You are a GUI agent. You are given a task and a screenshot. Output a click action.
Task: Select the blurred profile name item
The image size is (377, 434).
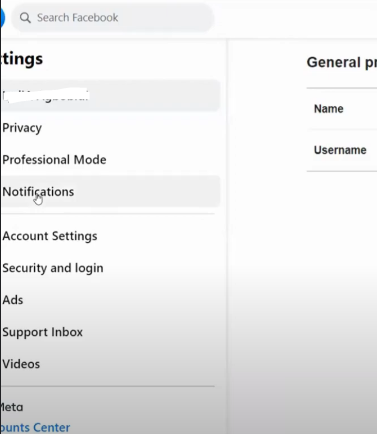110,96
